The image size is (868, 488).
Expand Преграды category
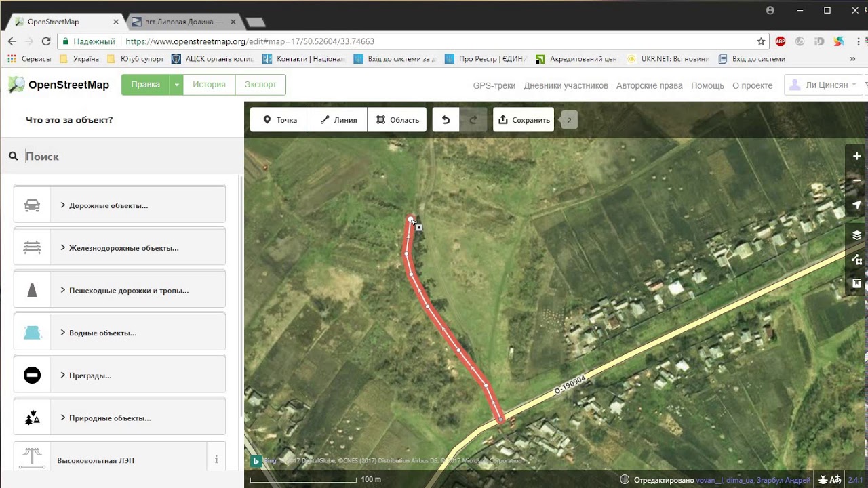pos(138,375)
